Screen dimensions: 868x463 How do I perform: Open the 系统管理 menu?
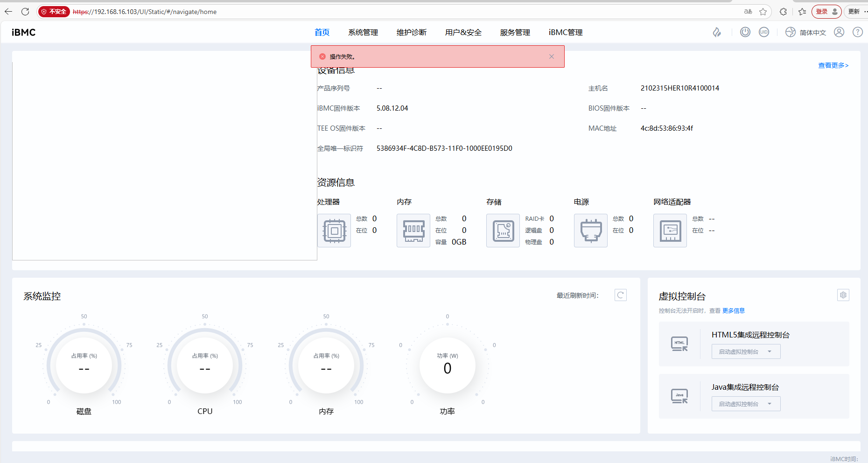pos(363,32)
